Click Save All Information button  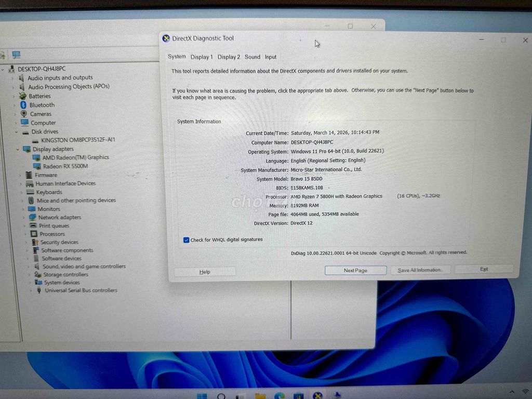[x=420, y=270]
